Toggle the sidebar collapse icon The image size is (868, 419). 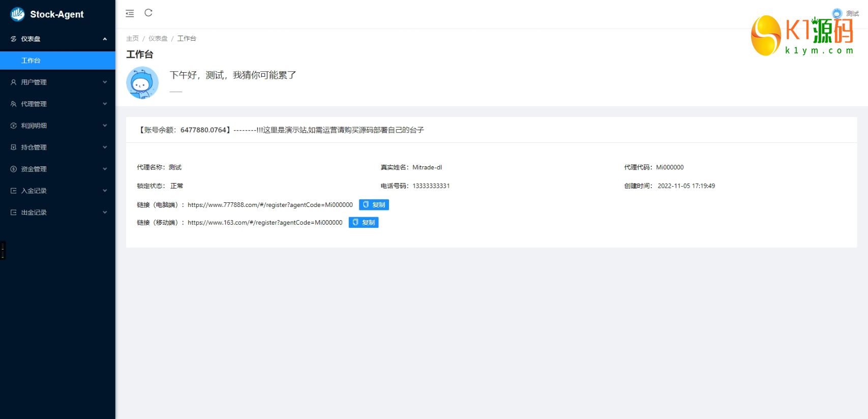tap(130, 13)
